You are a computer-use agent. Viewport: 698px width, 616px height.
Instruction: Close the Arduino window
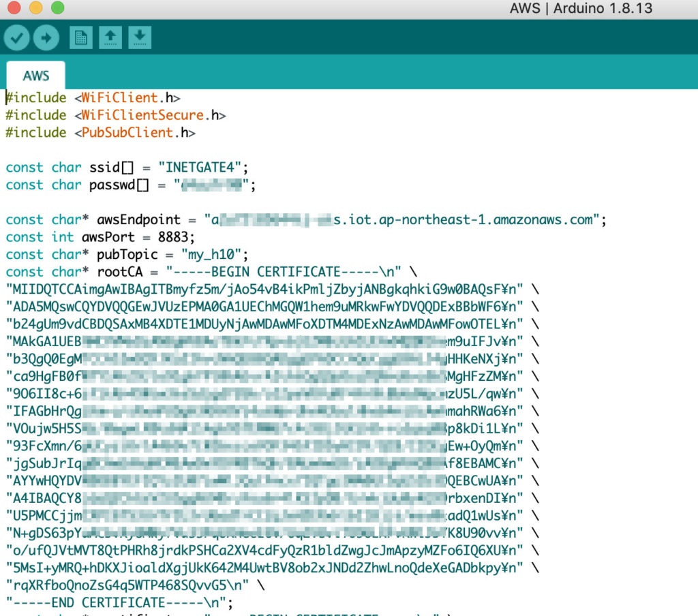coord(14,9)
